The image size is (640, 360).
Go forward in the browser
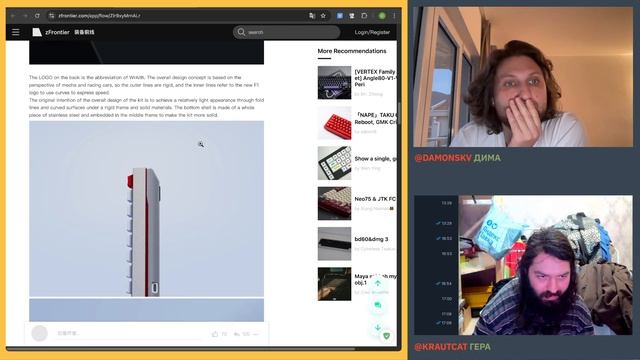click(x=25, y=16)
